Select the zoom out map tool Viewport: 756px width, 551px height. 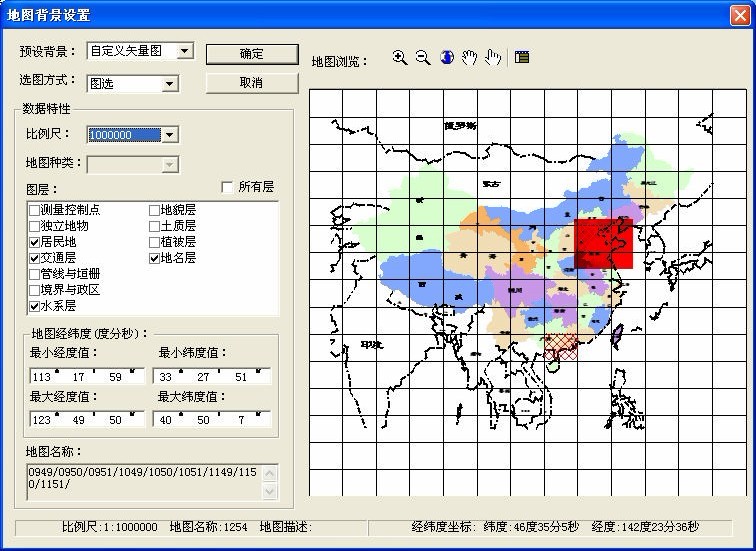423,57
